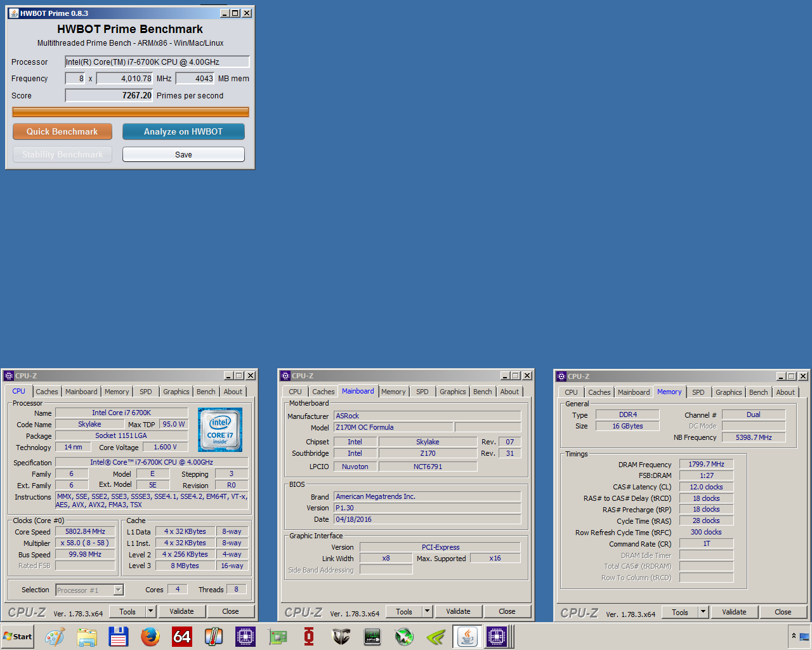
Task: Open the grey mask logo taskbar icon
Action: point(341,636)
